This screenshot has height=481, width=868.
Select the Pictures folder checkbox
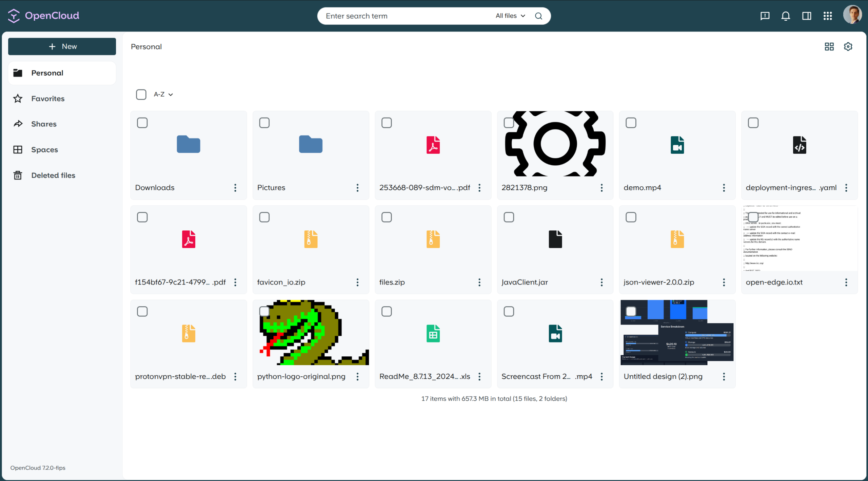264,123
